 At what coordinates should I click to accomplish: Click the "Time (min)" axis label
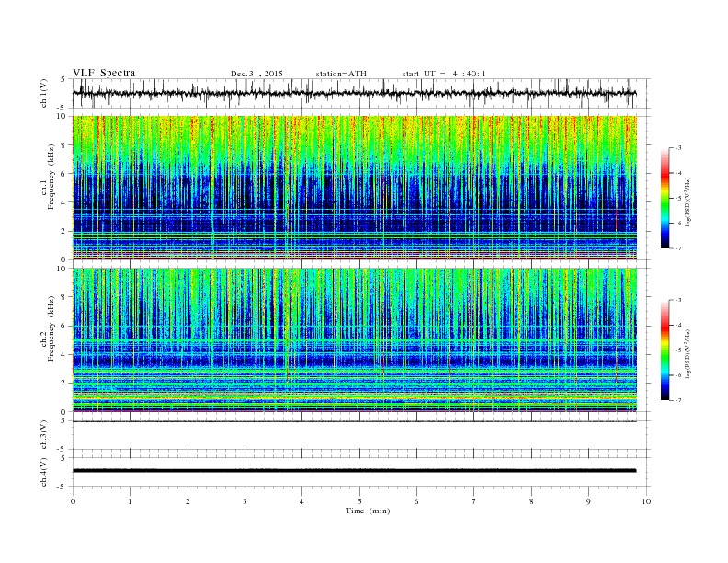click(368, 511)
